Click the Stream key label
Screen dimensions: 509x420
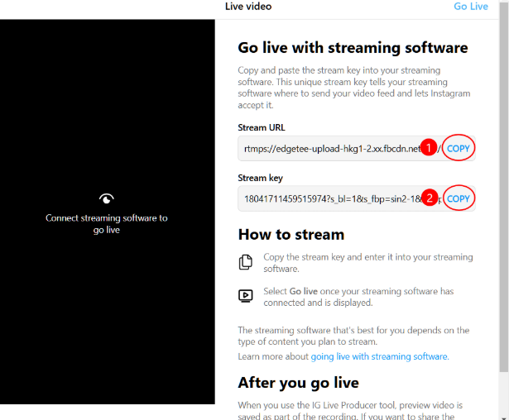pyautogui.click(x=262, y=177)
